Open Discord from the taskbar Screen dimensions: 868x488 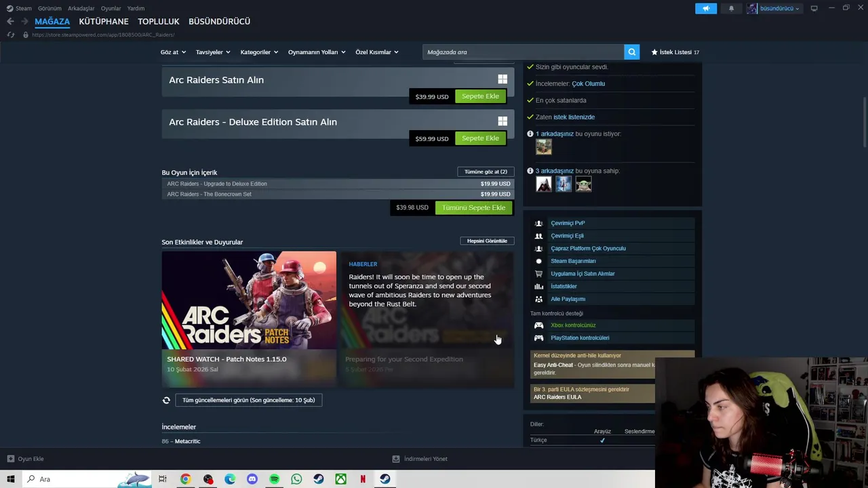click(x=252, y=479)
